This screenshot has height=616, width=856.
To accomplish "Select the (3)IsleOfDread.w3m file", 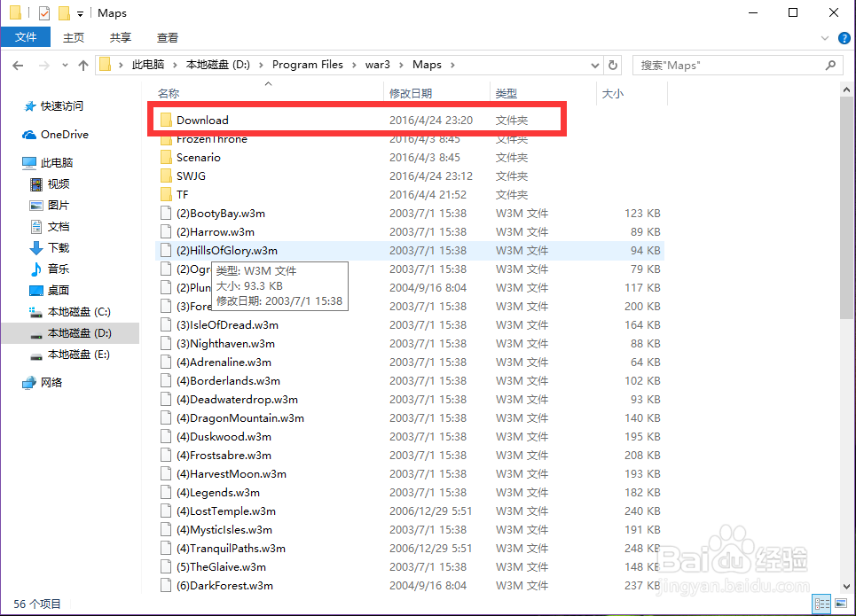I will pyautogui.click(x=410, y=325).
